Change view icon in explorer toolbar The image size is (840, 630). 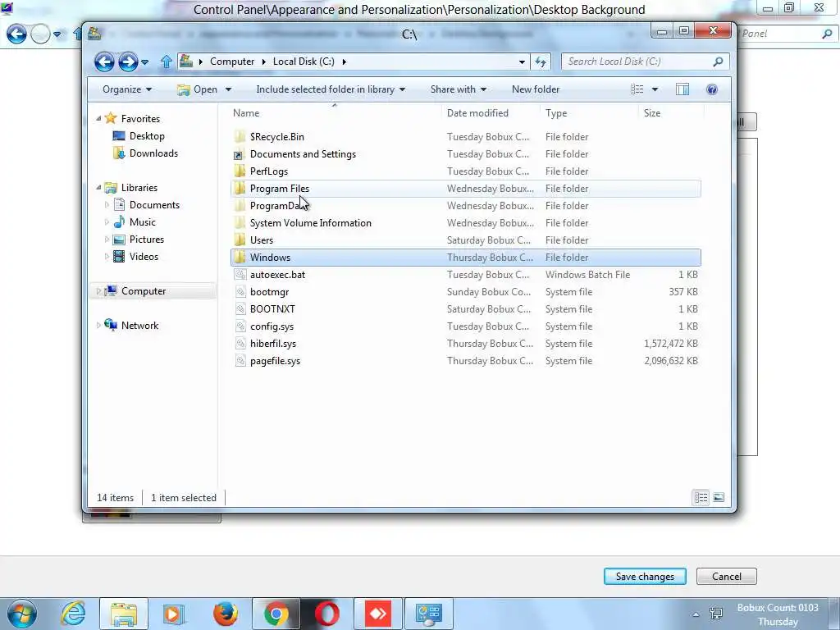coord(637,89)
